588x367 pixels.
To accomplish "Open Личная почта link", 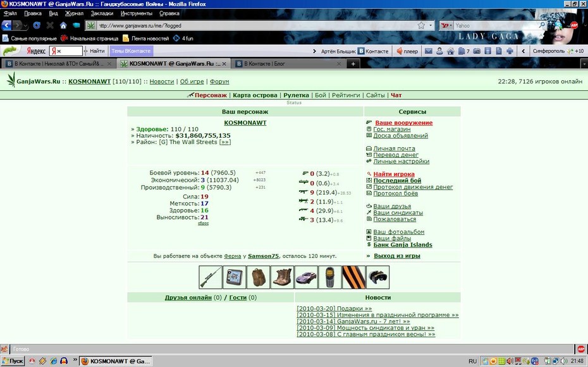I will pyautogui.click(x=394, y=148).
